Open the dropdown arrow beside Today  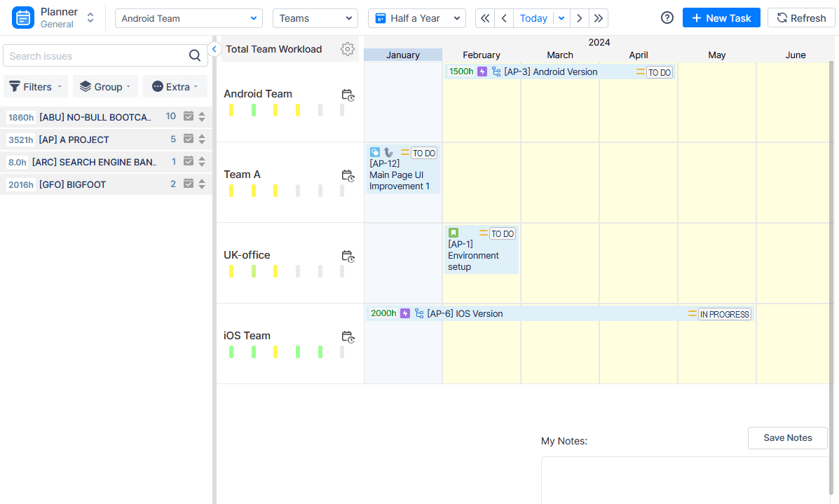pyautogui.click(x=560, y=18)
